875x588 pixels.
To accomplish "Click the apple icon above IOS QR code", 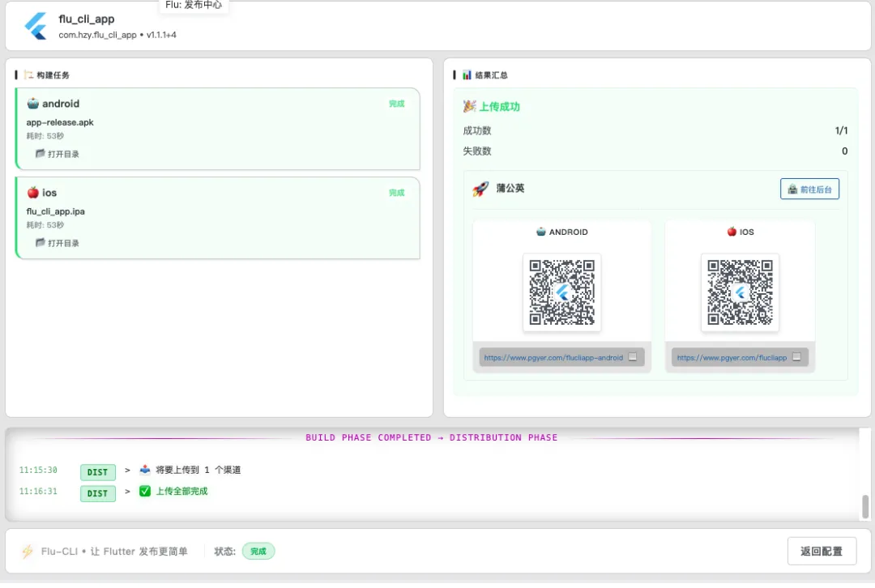I will click(732, 232).
